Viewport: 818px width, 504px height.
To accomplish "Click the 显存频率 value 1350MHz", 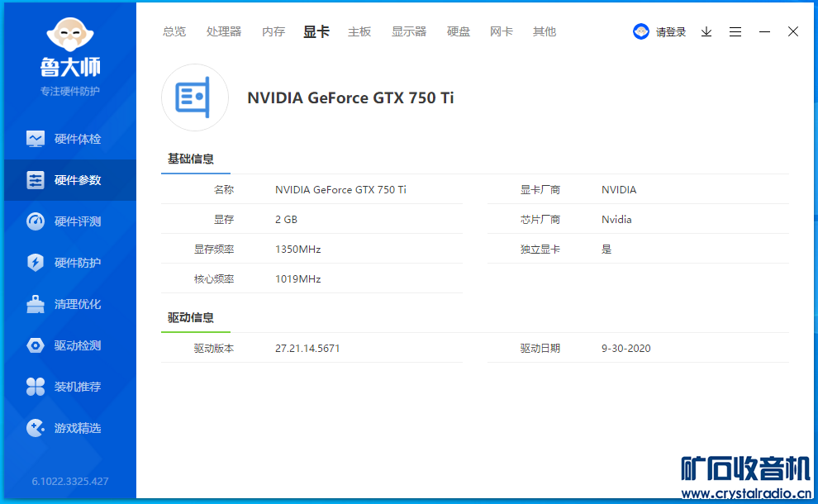I will pos(298,250).
